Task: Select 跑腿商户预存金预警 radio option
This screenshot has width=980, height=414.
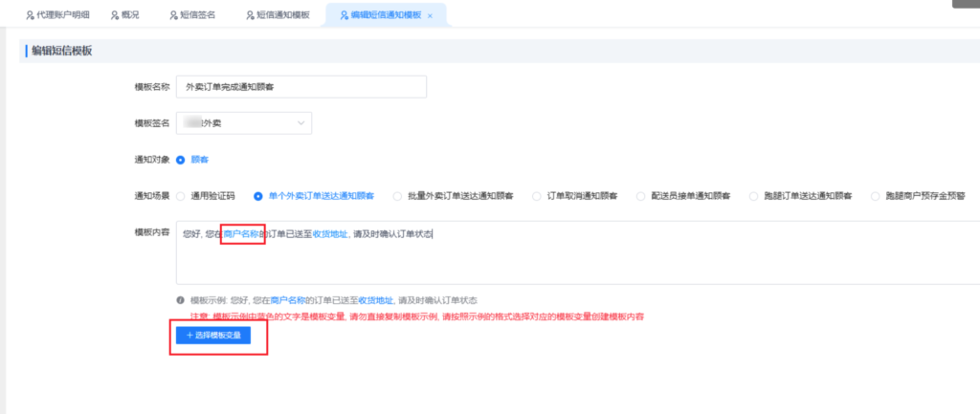Action: coord(876,196)
